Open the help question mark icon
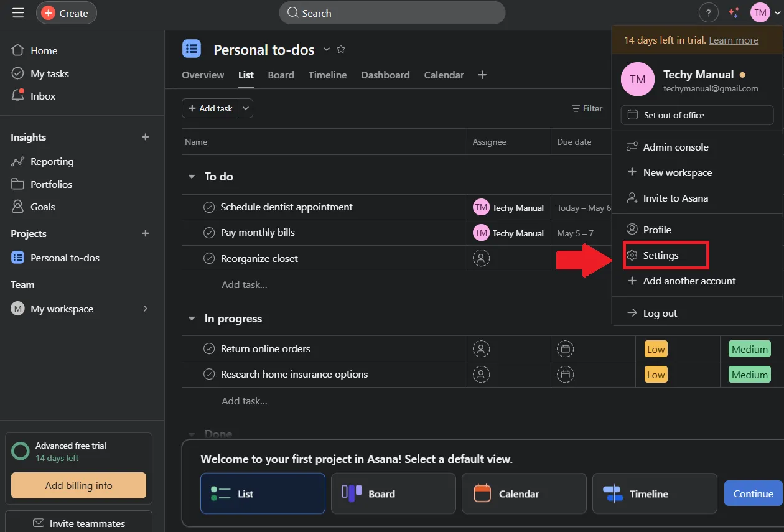Image resolution: width=784 pixels, height=532 pixels. pyautogui.click(x=708, y=13)
